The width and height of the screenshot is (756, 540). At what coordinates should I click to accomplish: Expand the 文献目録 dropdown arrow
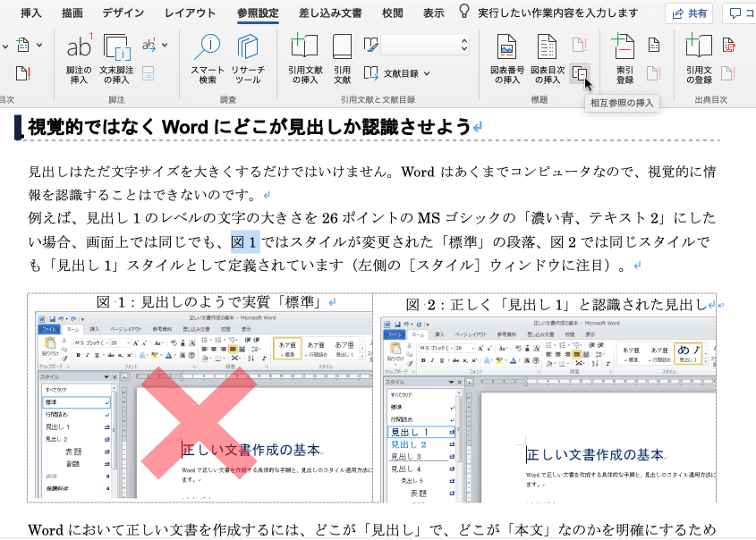[x=427, y=73]
